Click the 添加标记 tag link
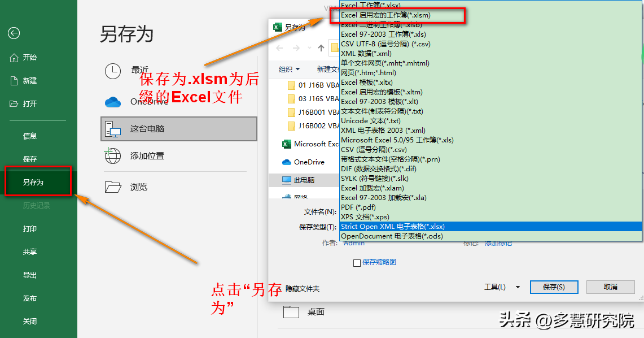 coord(498,244)
